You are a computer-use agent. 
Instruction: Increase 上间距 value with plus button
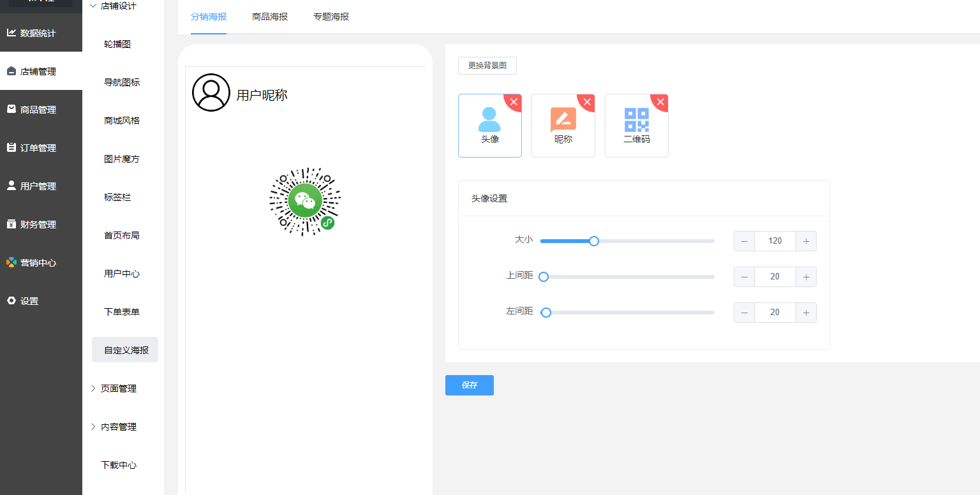[x=806, y=277]
